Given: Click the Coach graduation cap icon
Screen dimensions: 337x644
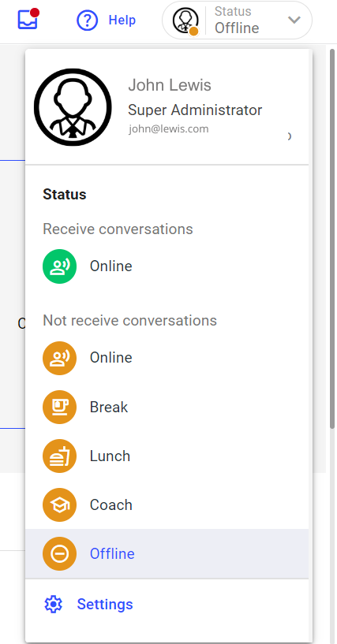Looking at the screenshot, I should [x=60, y=504].
